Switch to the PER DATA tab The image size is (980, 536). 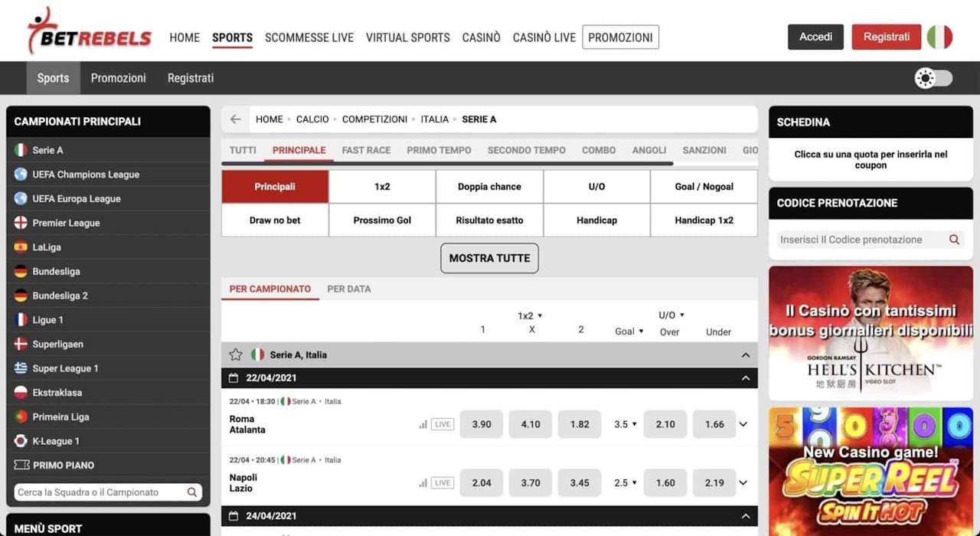[349, 289]
